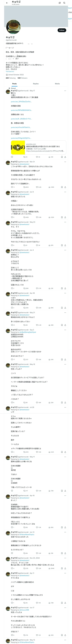Viewport: 72px width, 644px height.
Task: Click the search magnifier icon in header
Action: [64, 3]
